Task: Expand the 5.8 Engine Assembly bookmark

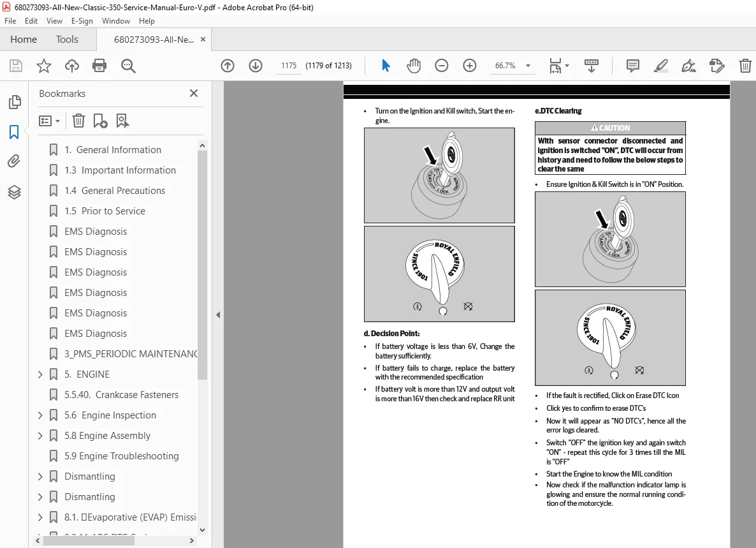Action: click(40, 436)
